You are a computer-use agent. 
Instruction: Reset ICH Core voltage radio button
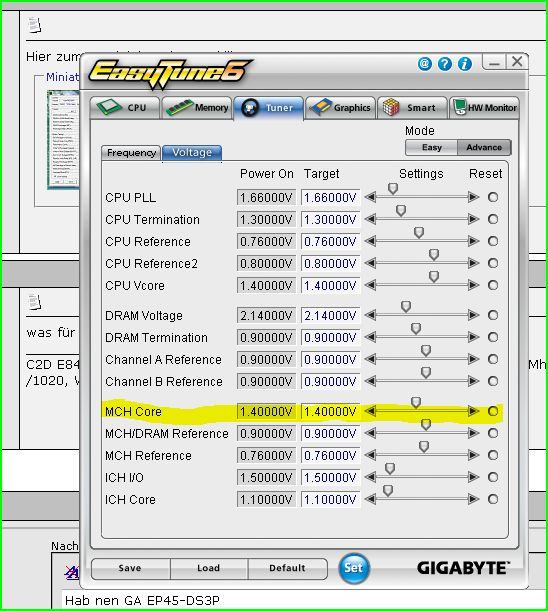tap(493, 499)
